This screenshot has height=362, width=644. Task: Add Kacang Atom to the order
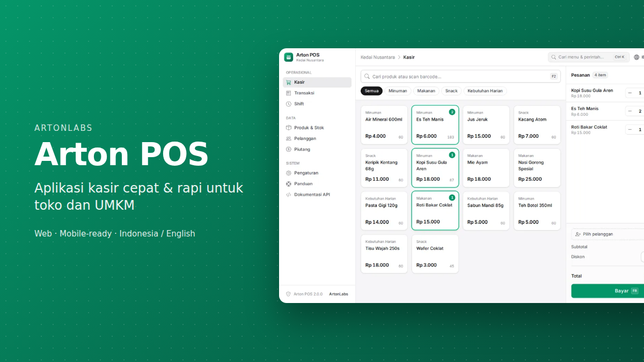[x=537, y=125]
